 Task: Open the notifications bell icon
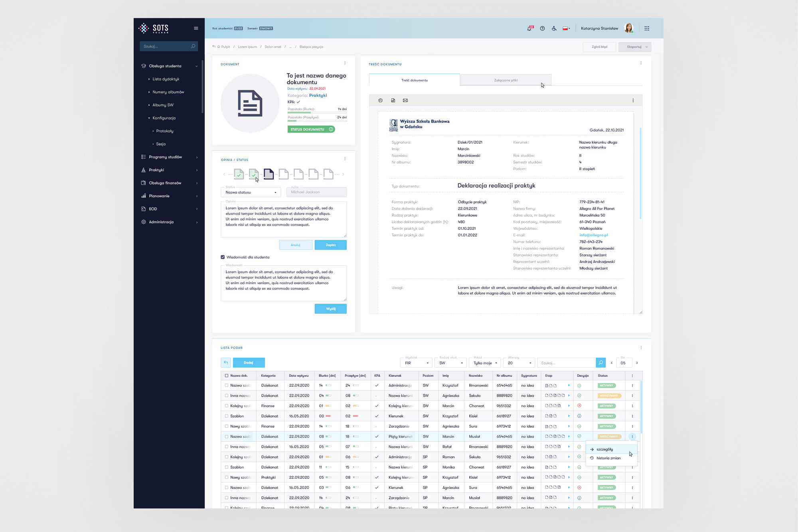click(x=529, y=28)
